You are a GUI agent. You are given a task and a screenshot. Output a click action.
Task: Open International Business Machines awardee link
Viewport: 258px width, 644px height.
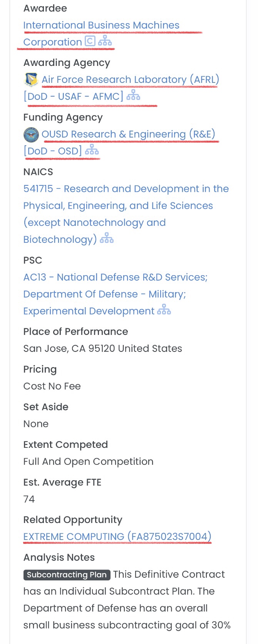[101, 25]
